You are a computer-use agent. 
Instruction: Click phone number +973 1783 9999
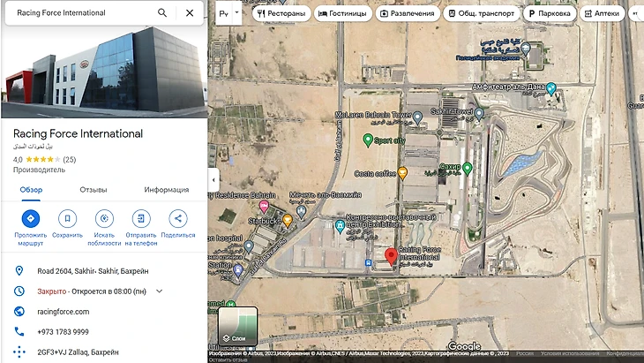pos(63,332)
